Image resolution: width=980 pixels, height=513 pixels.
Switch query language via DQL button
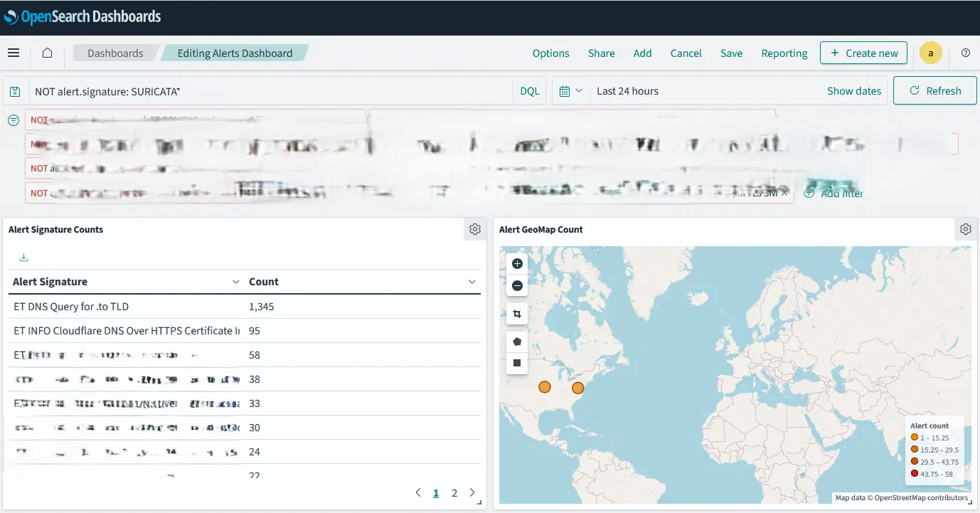coord(530,91)
